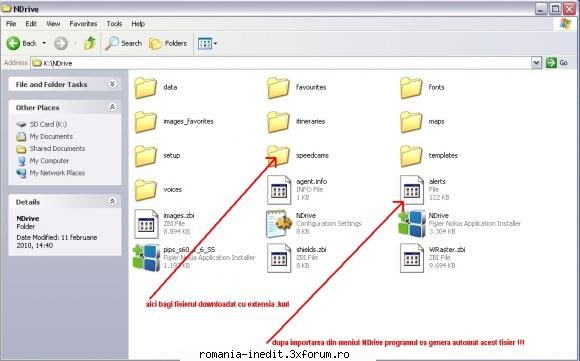
Task: Click the Back toolbar arrow icon
Action: point(13,43)
